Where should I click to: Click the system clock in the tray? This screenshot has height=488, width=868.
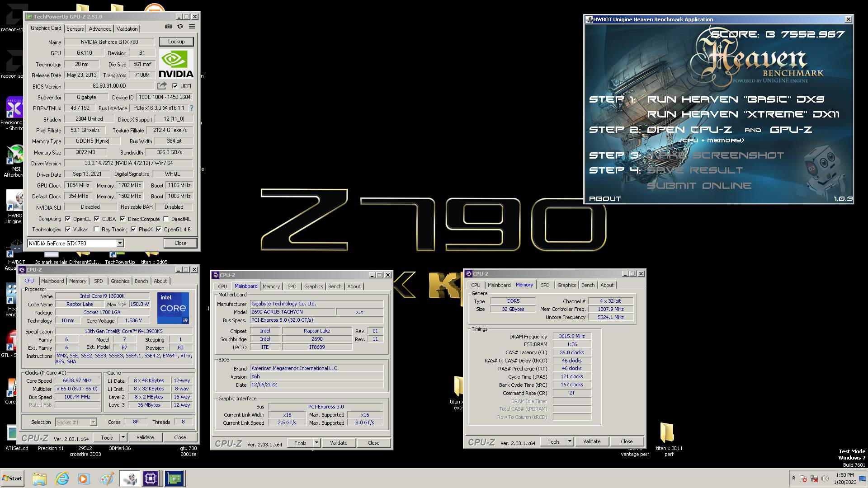[844, 479]
